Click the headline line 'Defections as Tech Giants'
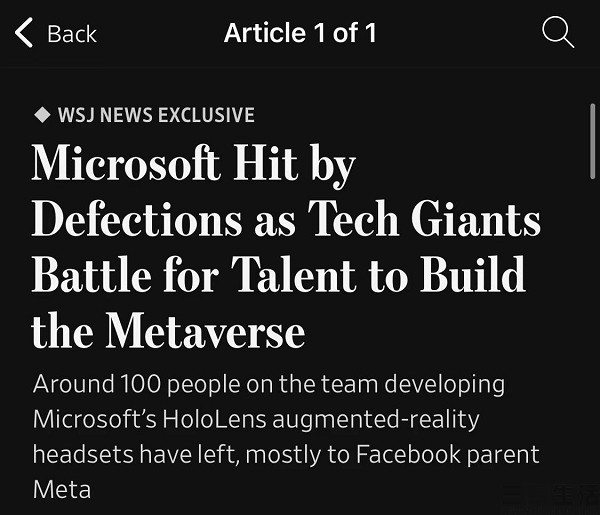 [x=286, y=219]
